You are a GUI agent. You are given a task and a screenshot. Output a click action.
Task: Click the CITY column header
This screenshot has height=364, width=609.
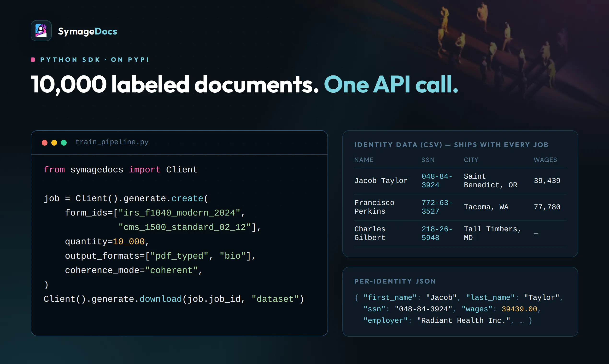point(471,160)
